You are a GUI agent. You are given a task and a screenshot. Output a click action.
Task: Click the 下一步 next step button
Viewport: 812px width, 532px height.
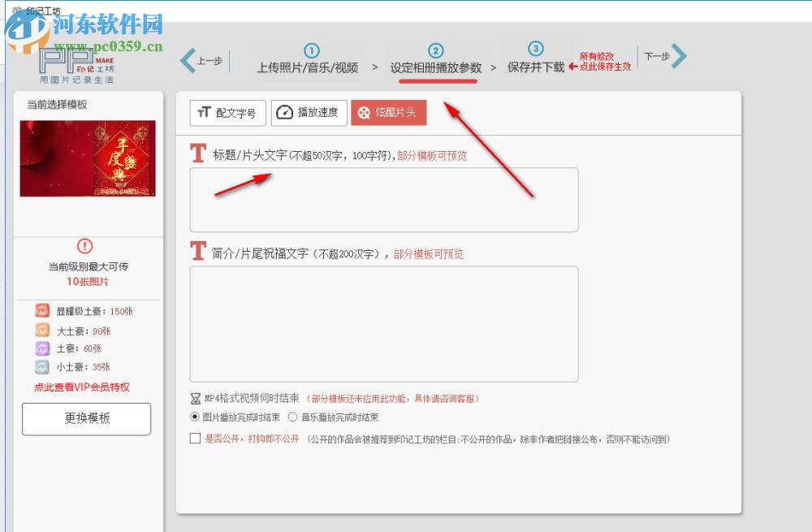coord(658,57)
